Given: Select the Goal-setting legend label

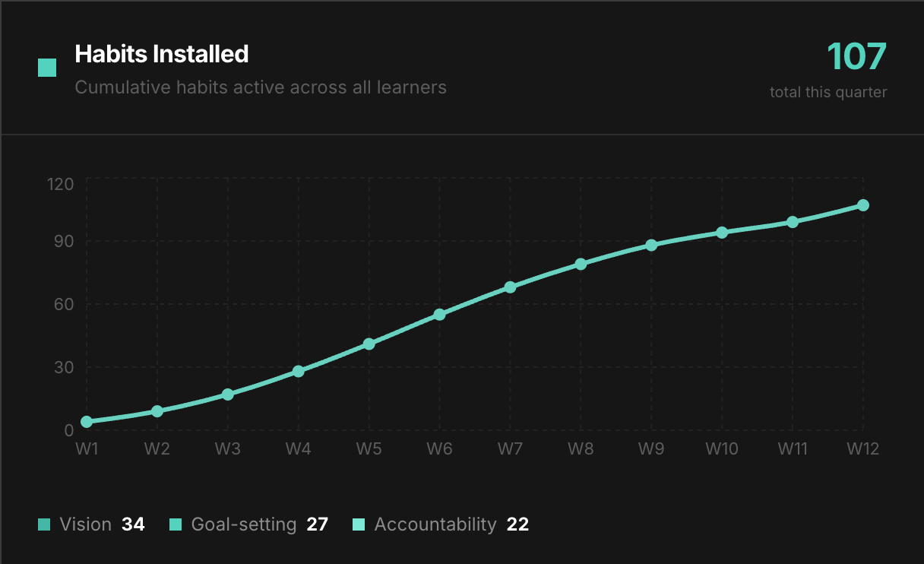Looking at the screenshot, I should click(243, 524).
